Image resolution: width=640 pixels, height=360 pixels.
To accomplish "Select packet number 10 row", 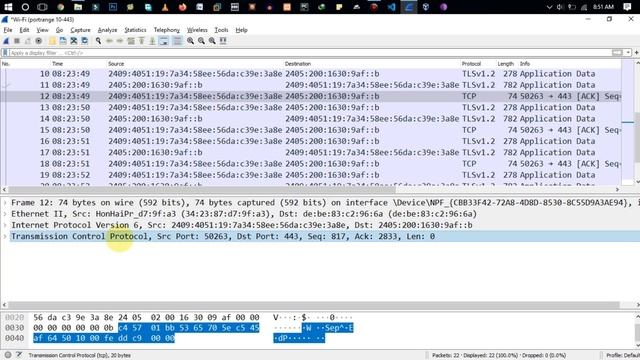I will [x=311, y=74].
